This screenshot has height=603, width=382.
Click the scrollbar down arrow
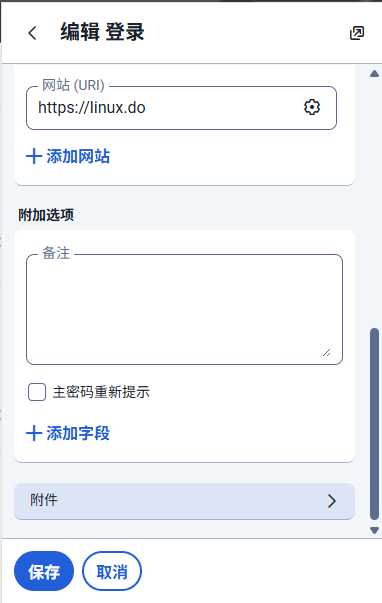point(374,530)
